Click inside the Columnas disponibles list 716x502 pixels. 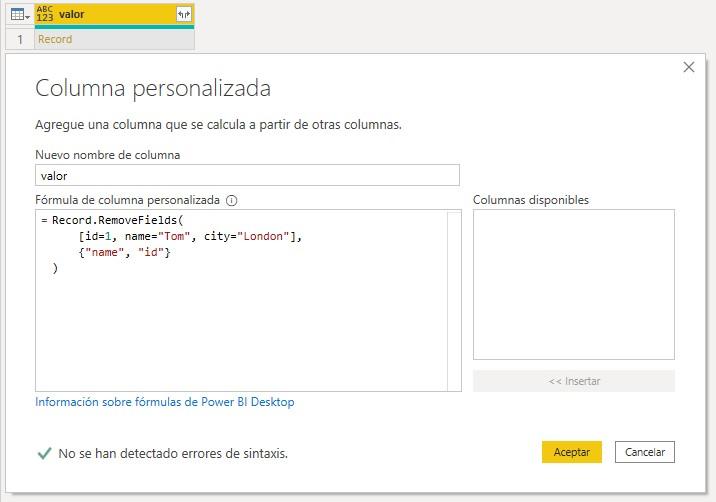coord(573,284)
